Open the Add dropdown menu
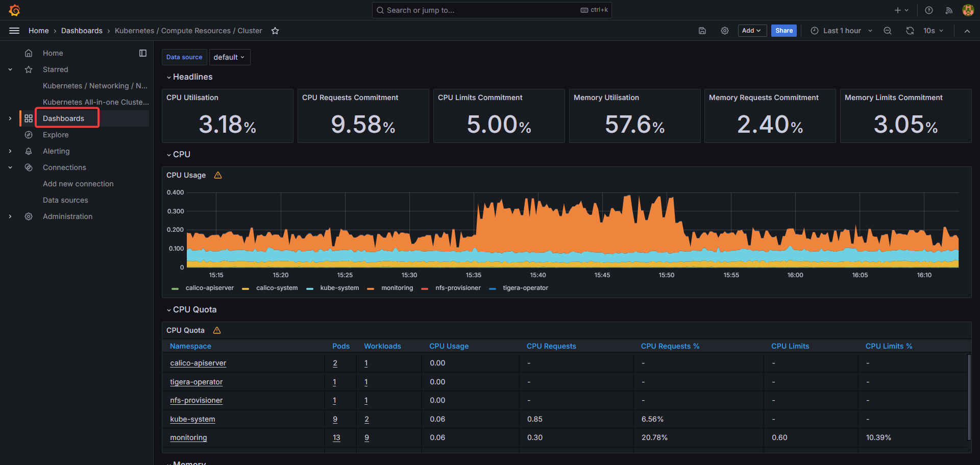This screenshot has height=465, width=980. click(x=752, y=31)
